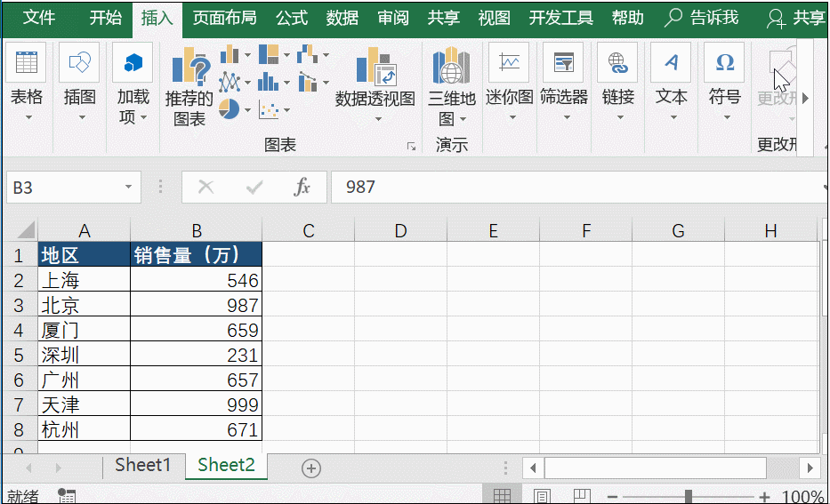Screen dimensions: 830x504
Task: Click the horizontal scrollbar track
Action: coord(656,468)
